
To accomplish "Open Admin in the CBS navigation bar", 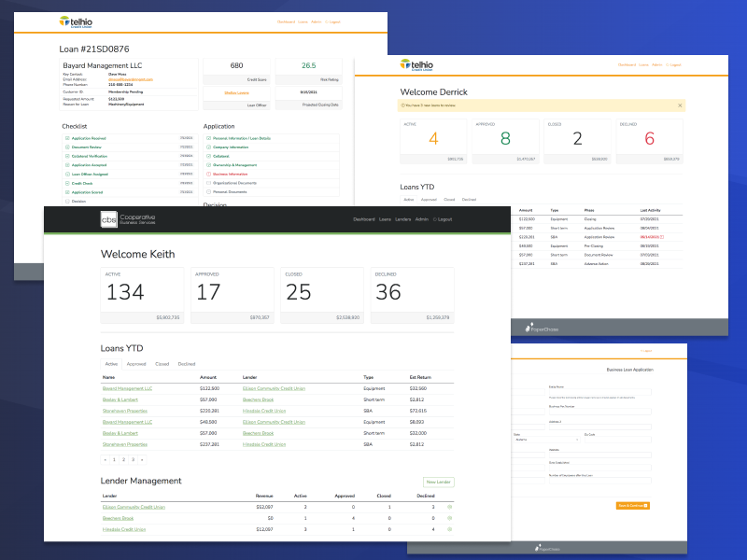I will pyautogui.click(x=422, y=219).
